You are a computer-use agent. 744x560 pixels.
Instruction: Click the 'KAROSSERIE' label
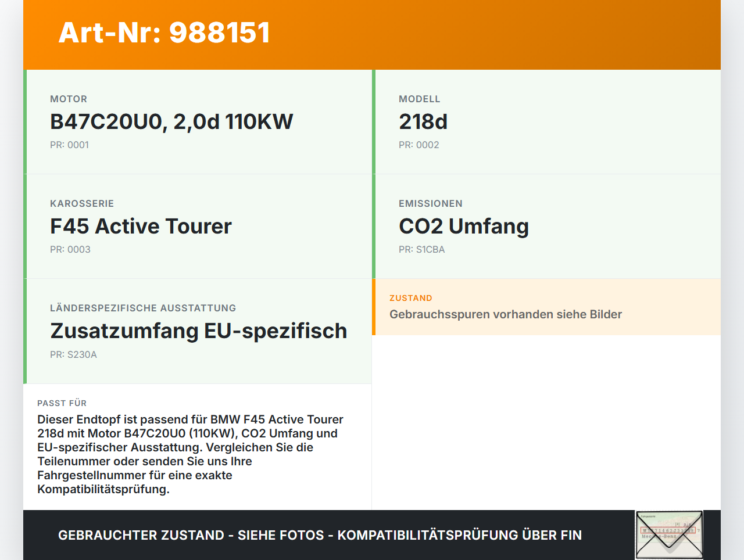point(82,204)
